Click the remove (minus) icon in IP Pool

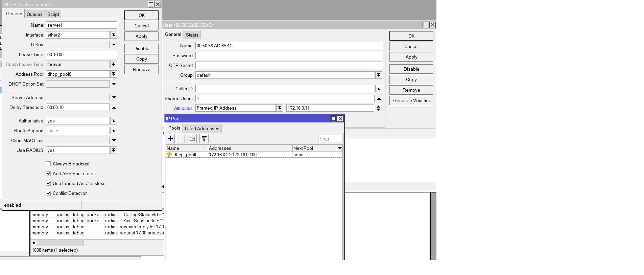pyautogui.click(x=181, y=139)
